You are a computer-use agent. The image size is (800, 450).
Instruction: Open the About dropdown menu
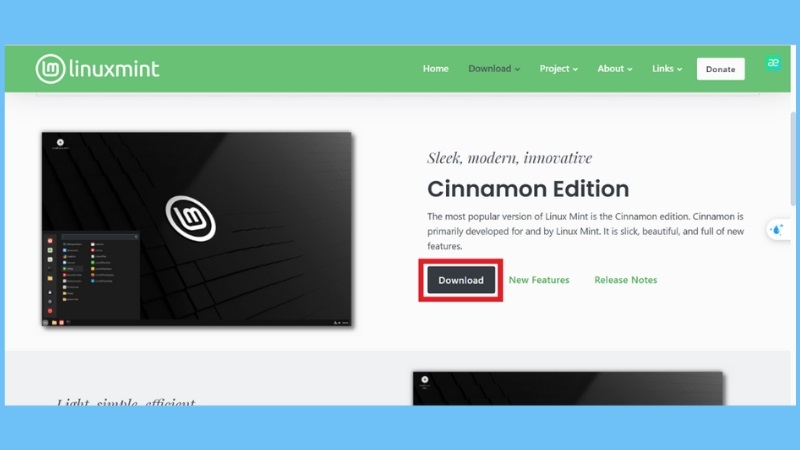(615, 68)
